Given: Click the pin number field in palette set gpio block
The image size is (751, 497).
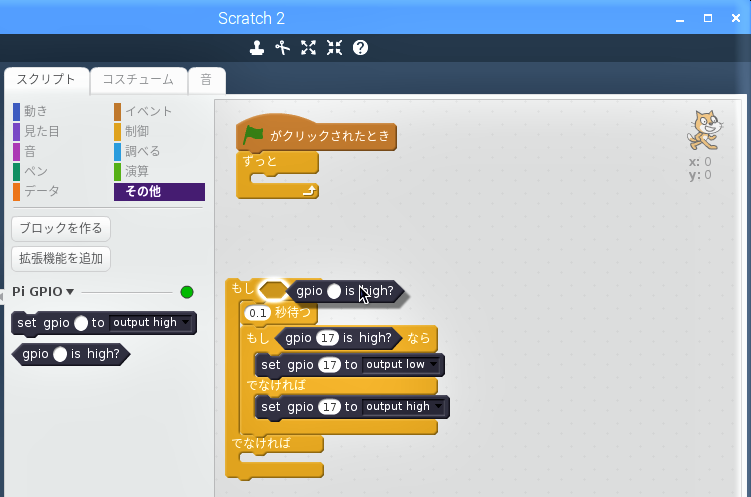Looking at the screenshot, I should pos(81,323).
